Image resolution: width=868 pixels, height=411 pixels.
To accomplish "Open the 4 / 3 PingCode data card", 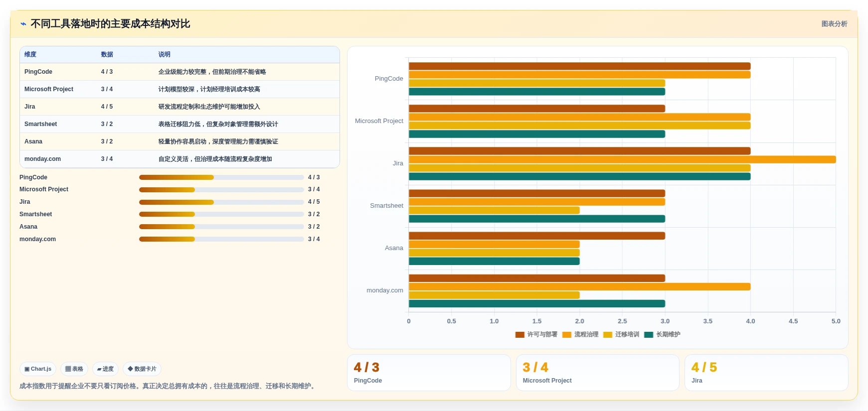I will [x=429, y=373].
